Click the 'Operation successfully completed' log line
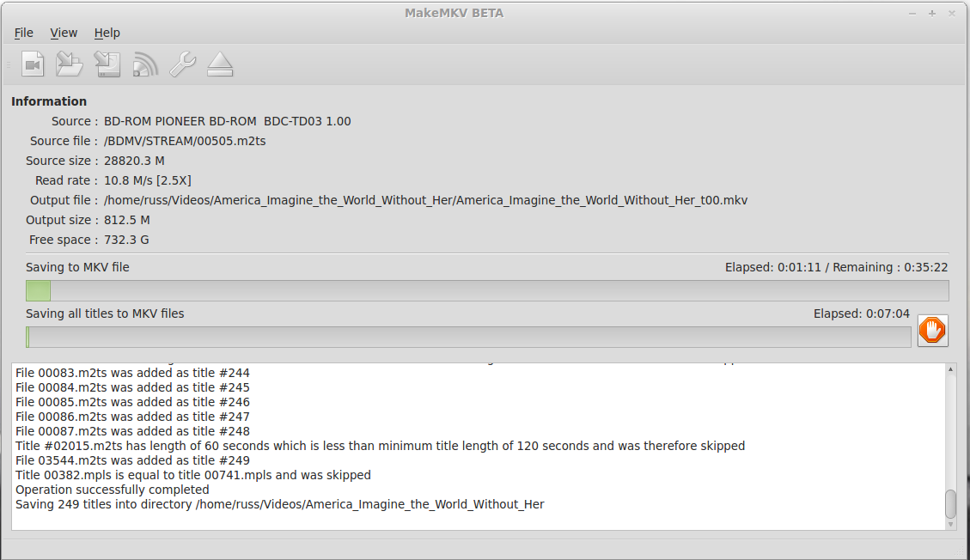The width and height of the screenshot is (970, 560). (113, 490)
